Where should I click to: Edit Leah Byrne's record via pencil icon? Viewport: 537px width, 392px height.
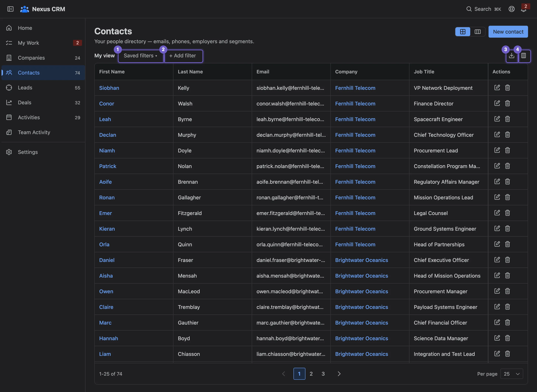(497, 119)
